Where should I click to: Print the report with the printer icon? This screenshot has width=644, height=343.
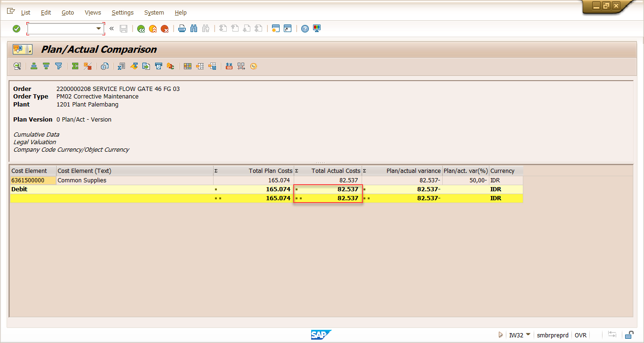click(x=182, y=29)
